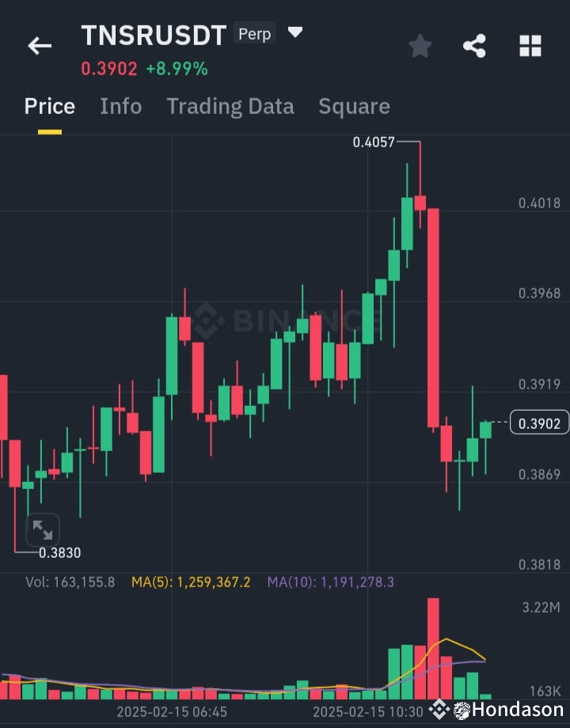
Task: Expand chart using the fullscreen arrows icon
Action: click(x=42, y=529)
